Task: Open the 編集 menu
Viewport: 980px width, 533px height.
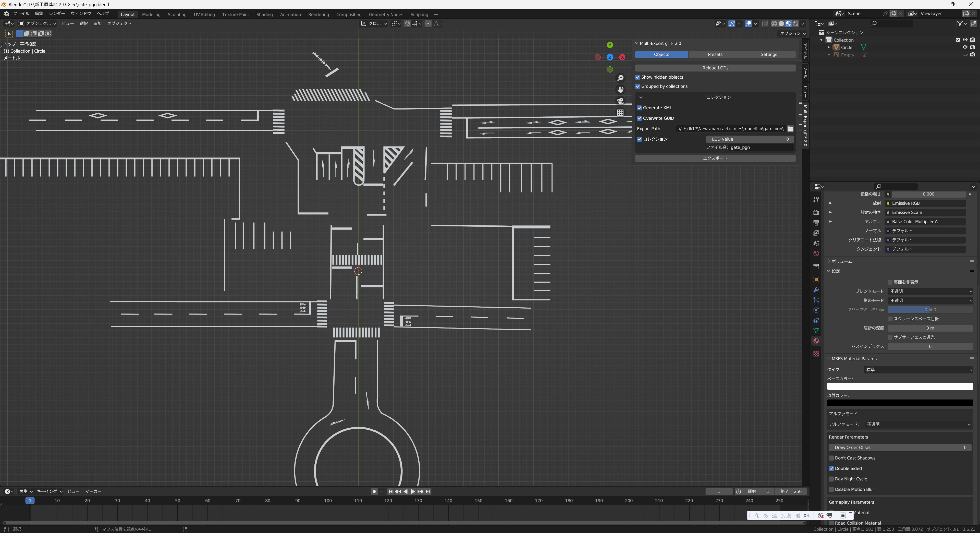Action: pos(39,14)
